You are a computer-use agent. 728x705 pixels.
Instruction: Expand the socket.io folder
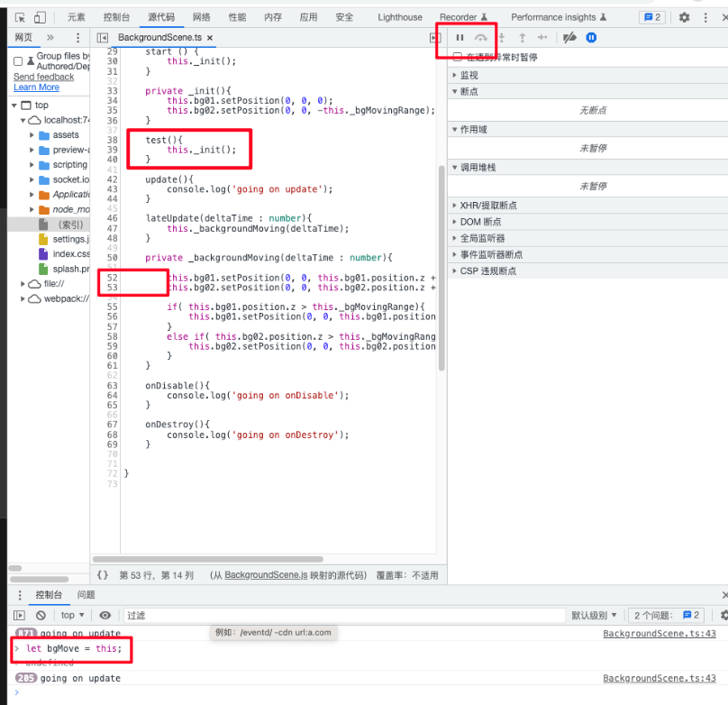pos(32,179)
